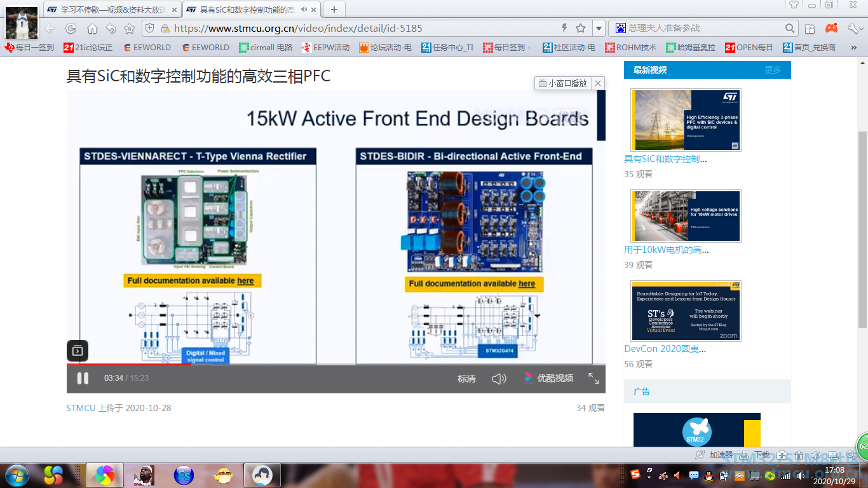868x488 pixels.
Task: Select the 具有SiC和数字控制功能 tab
Action: [250, 10]
